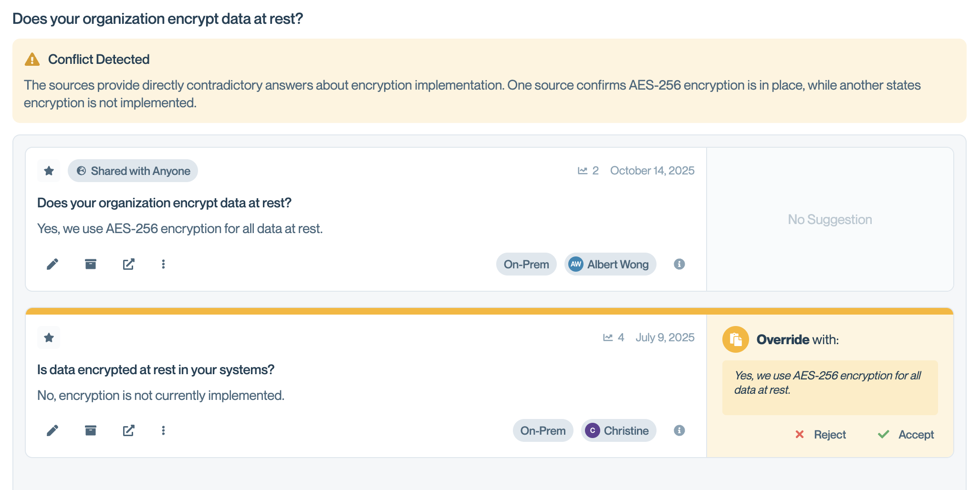Show info for Christine's answer
Screen dimensions: 980x490
(x=679, y=430)
